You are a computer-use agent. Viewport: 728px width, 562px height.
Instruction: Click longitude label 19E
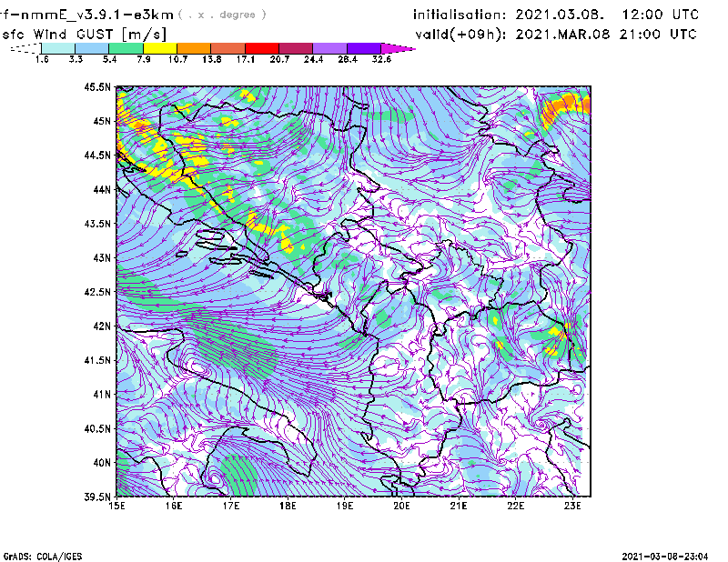[345, 506]
